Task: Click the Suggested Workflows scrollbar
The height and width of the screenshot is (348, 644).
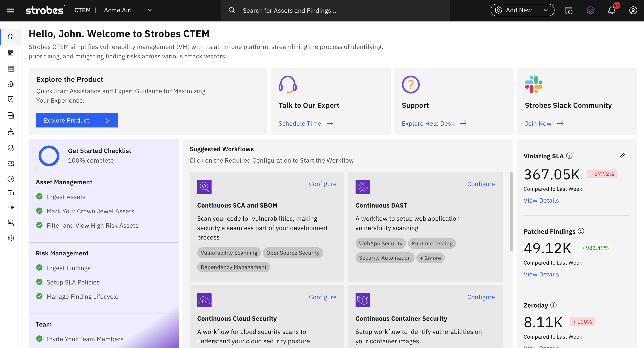Action: (x=511, y=212)
